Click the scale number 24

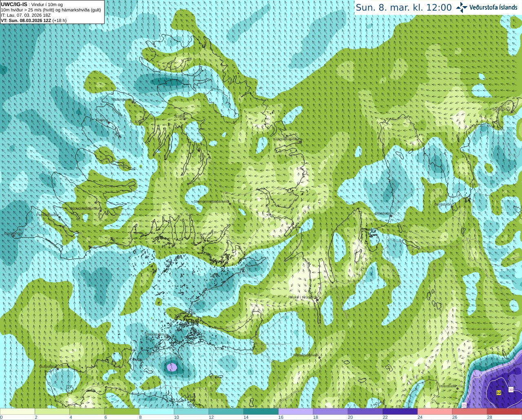coord(420,417)
